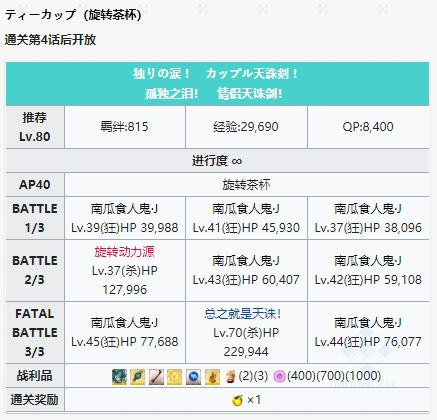Click the first teal-green drop item icon
Image resolution: width=437 pixels, height=420 pixels.
119,377
